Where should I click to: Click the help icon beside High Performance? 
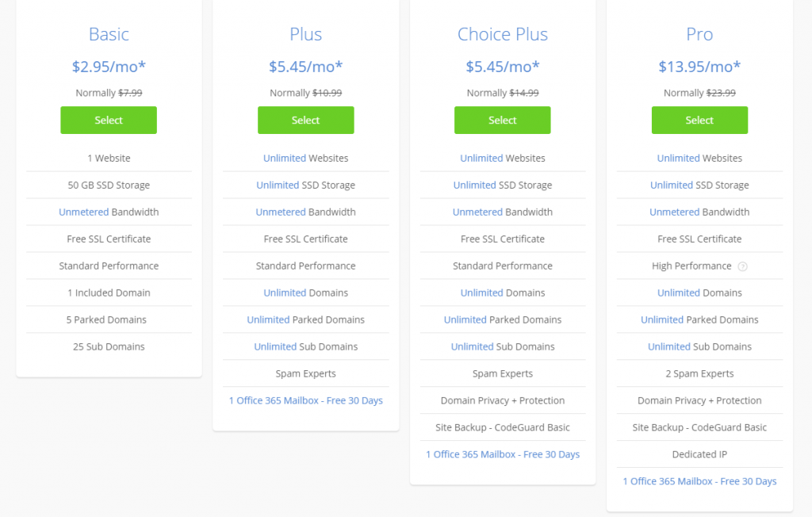(742, 266)
